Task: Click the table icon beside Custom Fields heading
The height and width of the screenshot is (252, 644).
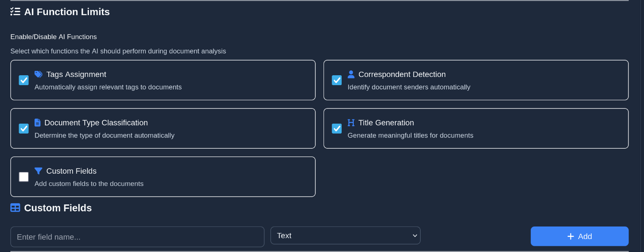Action: tap(15, 208)
